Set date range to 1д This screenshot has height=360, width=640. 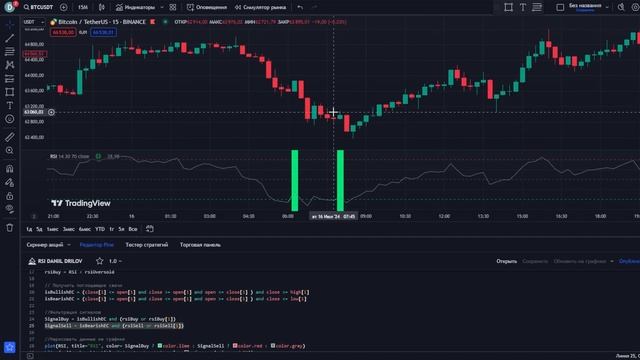(29, 229)
